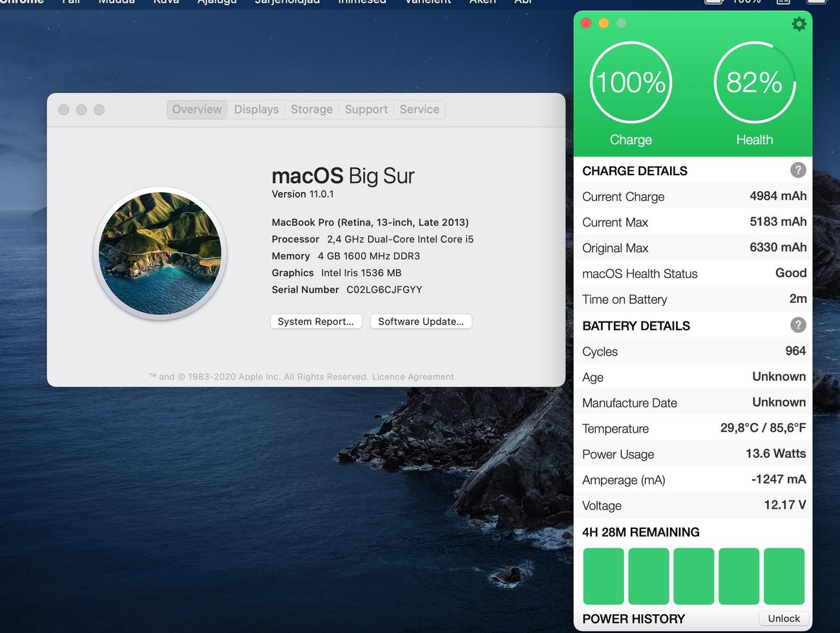Click the Power Usage 13.6 Watts value
Viewport: 840px width, 633px height.
pyautogui.click(x=775, y=454)
